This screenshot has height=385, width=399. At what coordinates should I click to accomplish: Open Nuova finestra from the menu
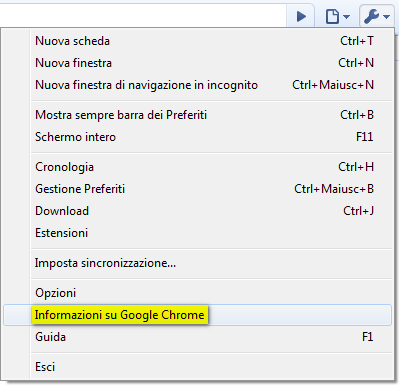pos(197,63)
